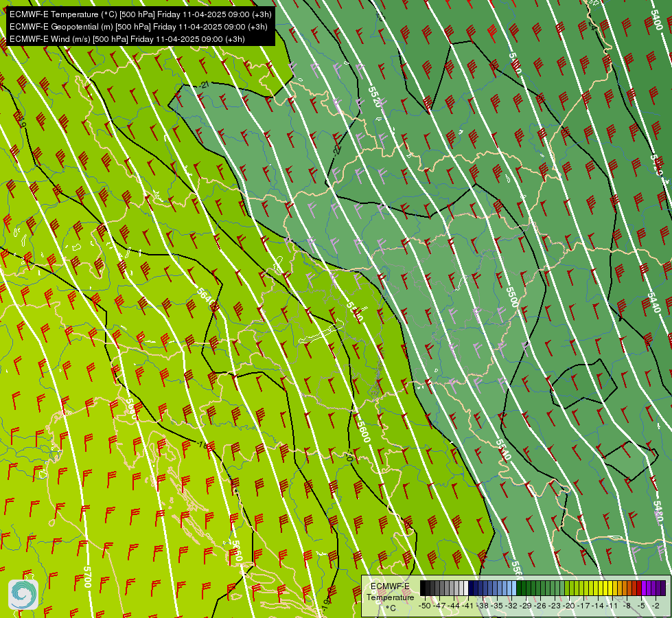Screen dimensions: 672x618
Task: Click the -50 legend scale label
Action: [x=425, y=606]
